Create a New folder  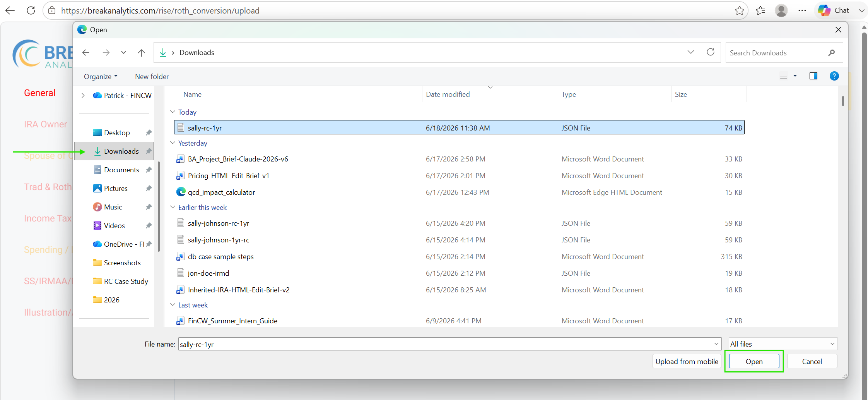[x=152, y=76]
